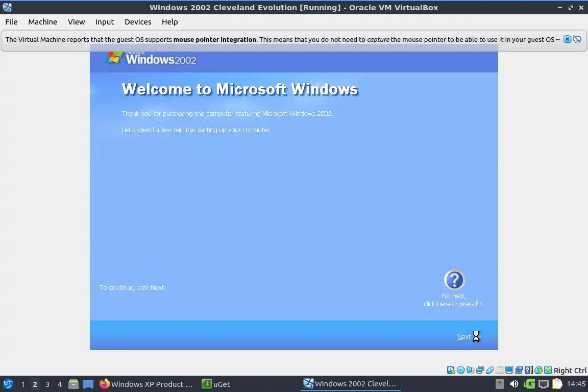Switch to the uGet taskbar window
The width and height of the screenshot is (588, 392).
[x=216, y=384]
